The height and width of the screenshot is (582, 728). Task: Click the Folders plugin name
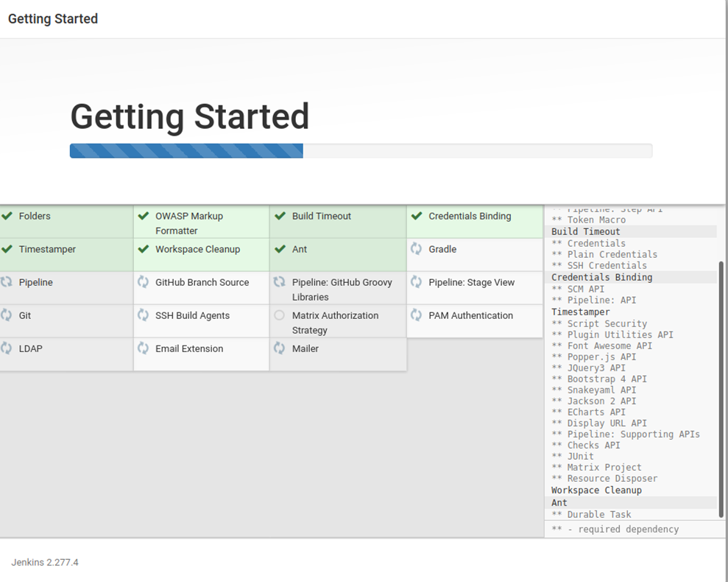[35, 216]
